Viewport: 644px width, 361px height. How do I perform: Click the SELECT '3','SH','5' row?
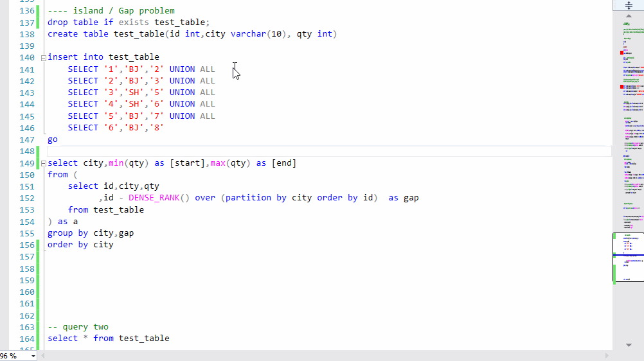point(141,92)
